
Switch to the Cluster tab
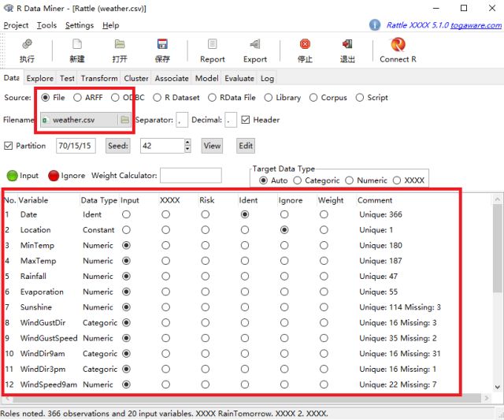coord(136,79)
